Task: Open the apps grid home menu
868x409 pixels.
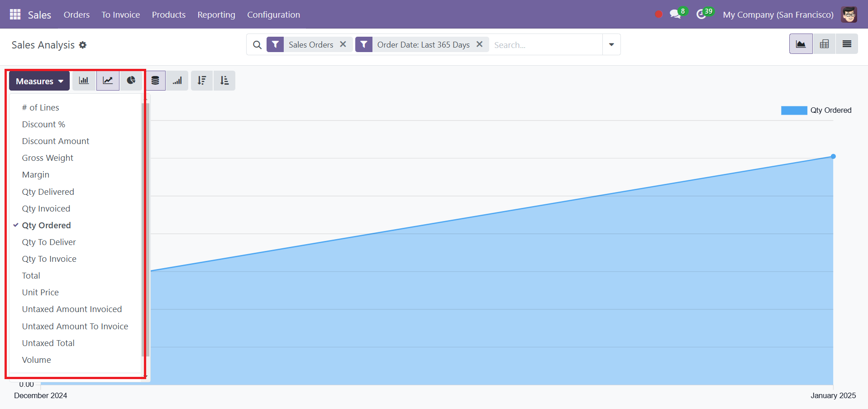Action: [15, 14]
